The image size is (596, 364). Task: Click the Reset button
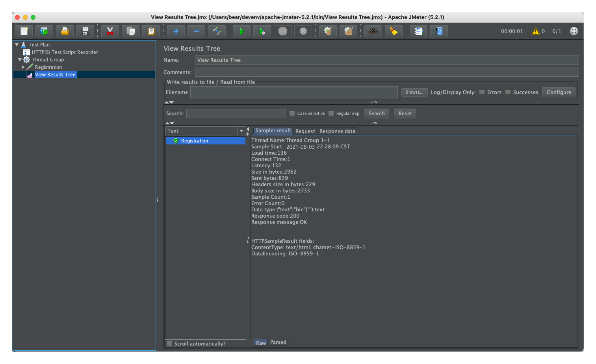click(405, 113)
